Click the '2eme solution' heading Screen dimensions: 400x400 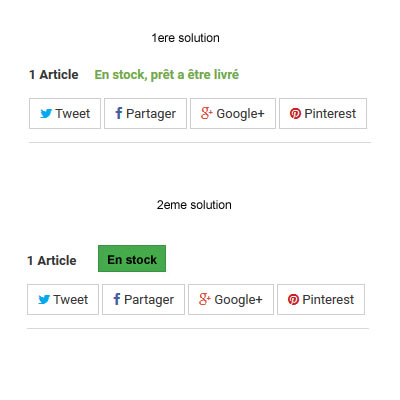[194, 205]
